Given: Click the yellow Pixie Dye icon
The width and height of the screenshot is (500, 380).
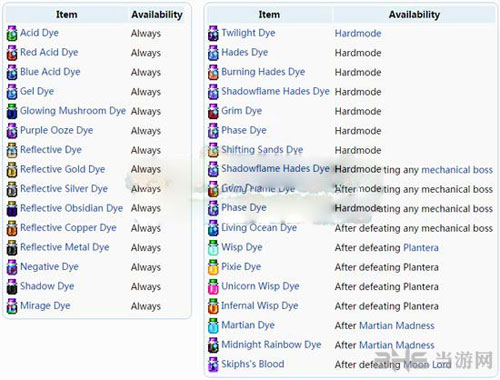Looking at the screenshot, I should (213, 267).
